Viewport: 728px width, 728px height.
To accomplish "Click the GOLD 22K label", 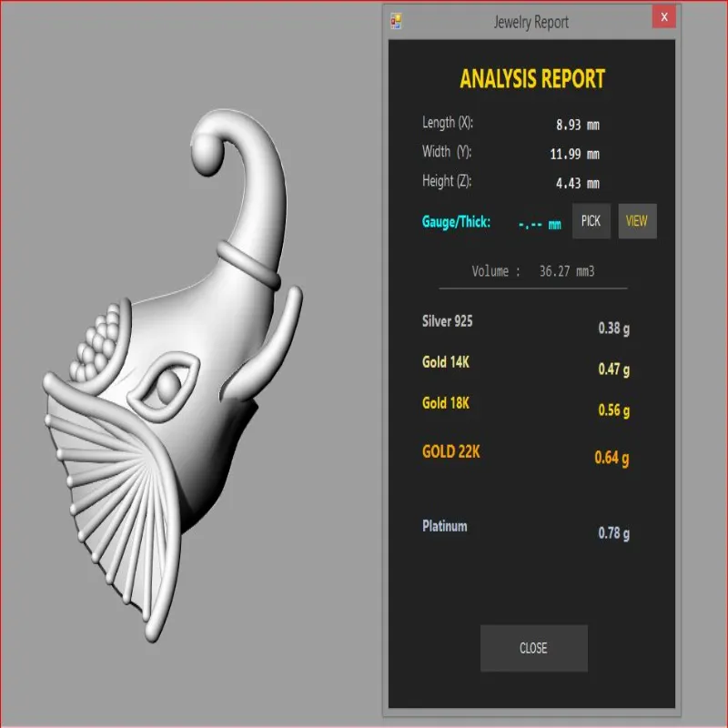I will pos(450,451).
